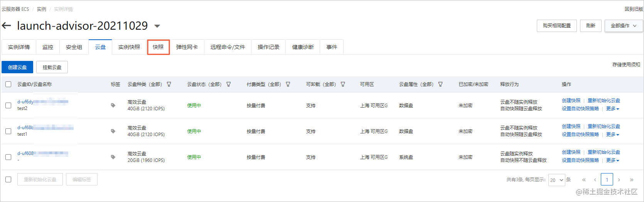
Task: Click the 存储使用须知 link
Action: 626,65
